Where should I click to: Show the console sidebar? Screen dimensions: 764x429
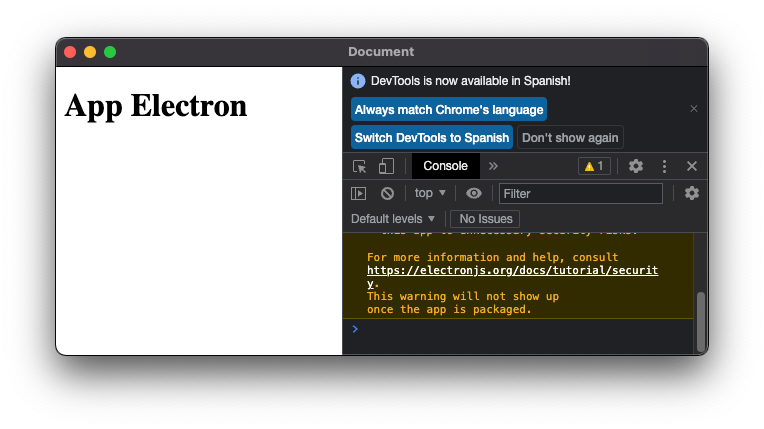tap(359, 194)
